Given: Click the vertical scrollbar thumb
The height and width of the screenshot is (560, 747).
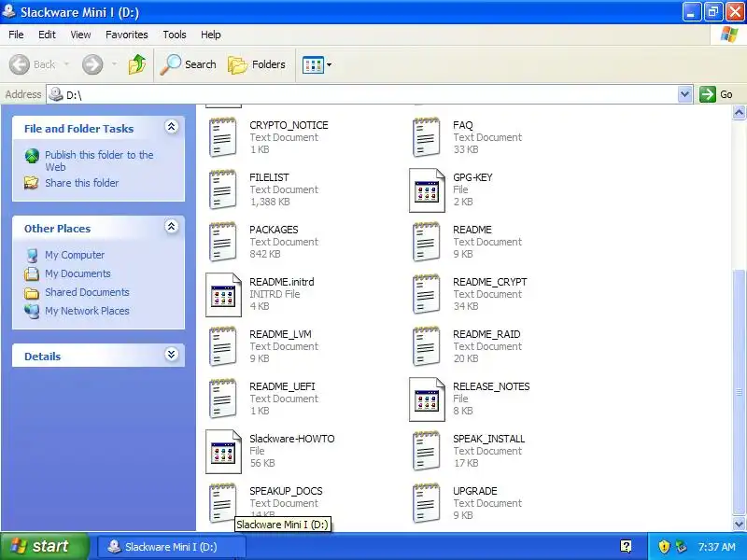Looking at the screenshot, I should (739, 391).
